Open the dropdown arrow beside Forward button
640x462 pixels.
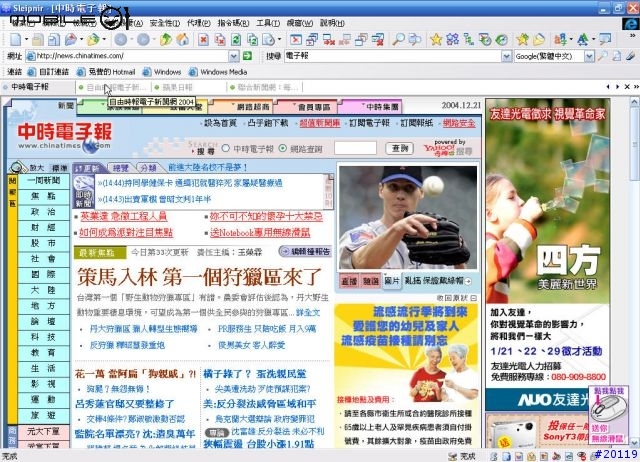[x=154, y=40]
